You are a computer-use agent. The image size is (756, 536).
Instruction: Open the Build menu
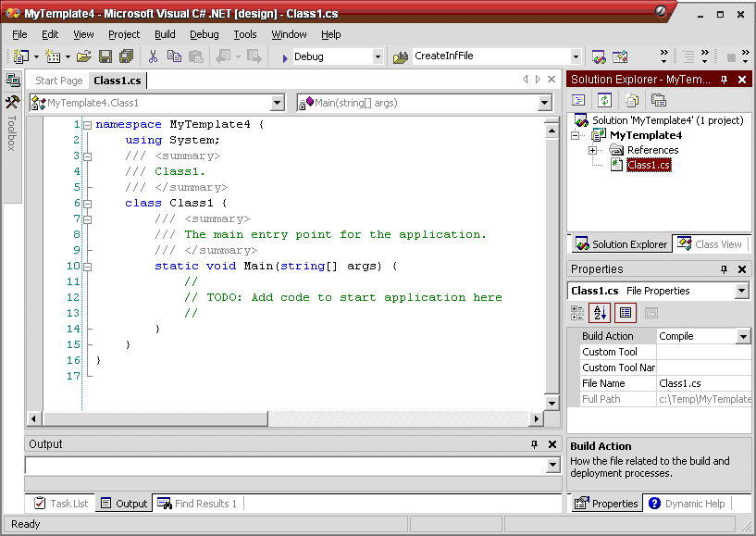pos(165,34)
